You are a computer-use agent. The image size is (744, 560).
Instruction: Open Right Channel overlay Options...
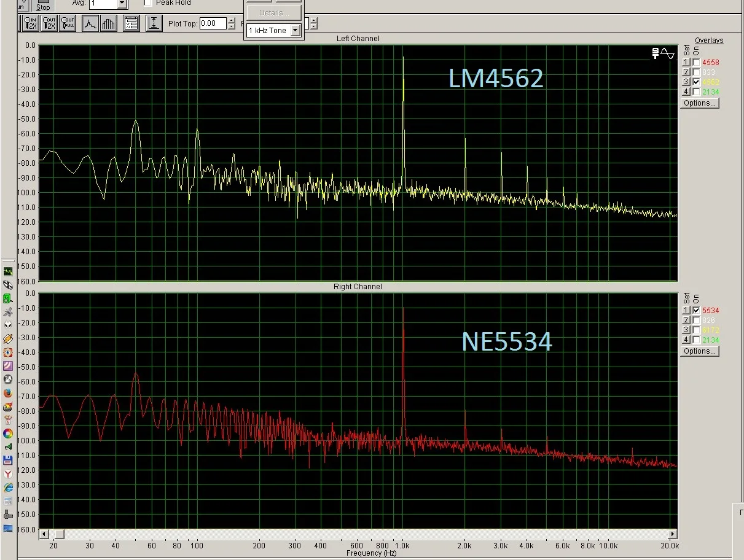click(700, 351)
